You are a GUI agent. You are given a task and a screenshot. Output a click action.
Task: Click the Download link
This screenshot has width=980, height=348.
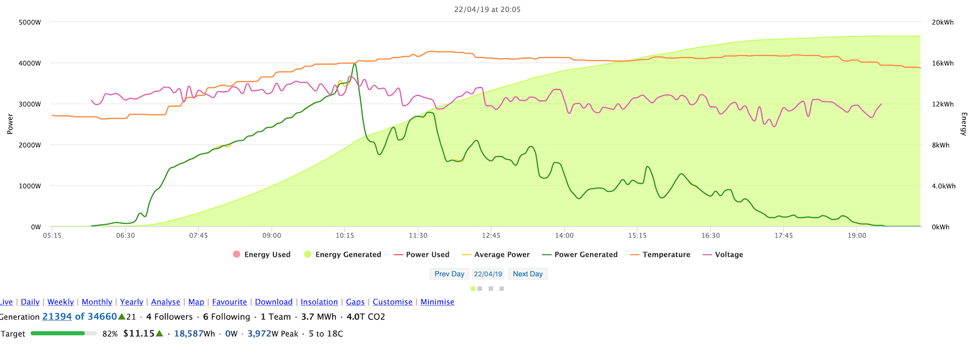[274, 302]
